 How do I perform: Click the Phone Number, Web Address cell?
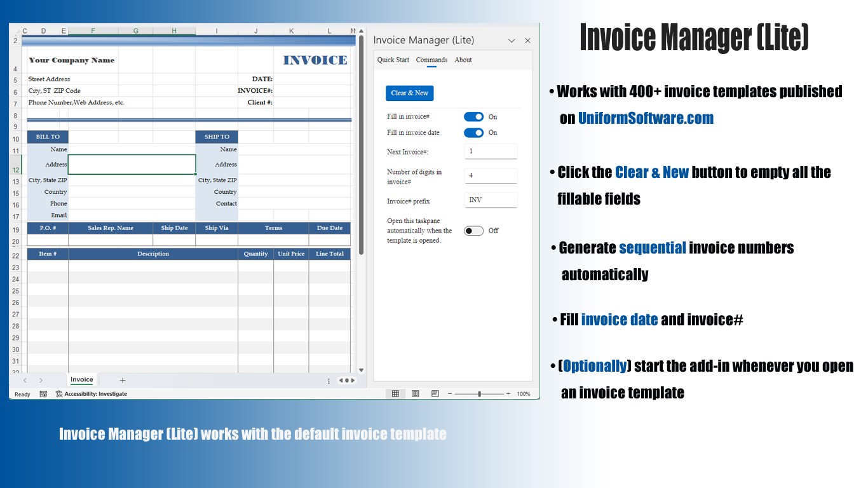coord(76,102)
